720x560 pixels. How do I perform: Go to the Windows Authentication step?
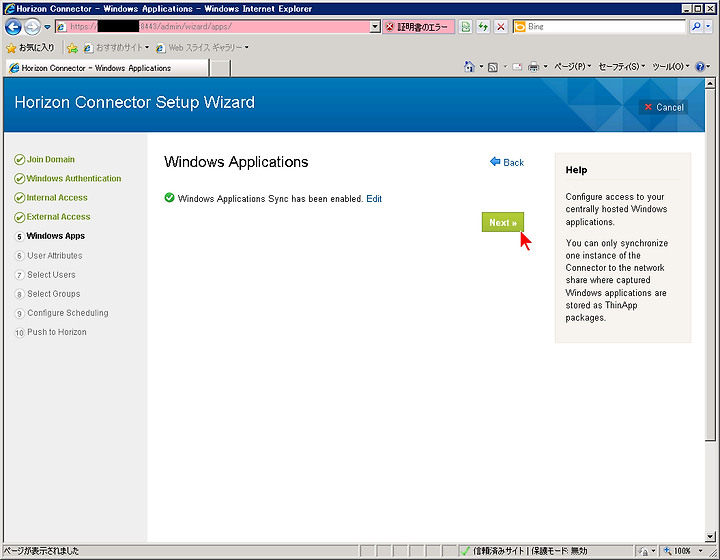68,179
